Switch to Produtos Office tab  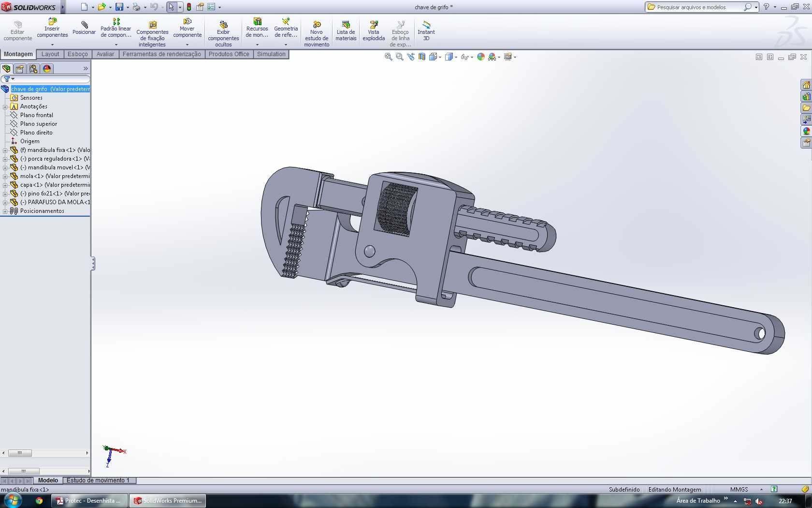229,54
